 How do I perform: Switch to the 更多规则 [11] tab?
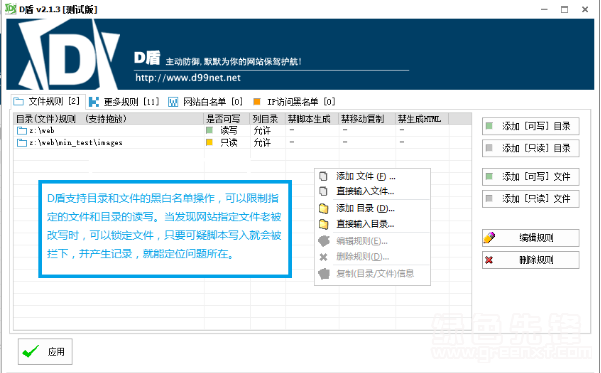pyautogui.click(x=124, y=102)
